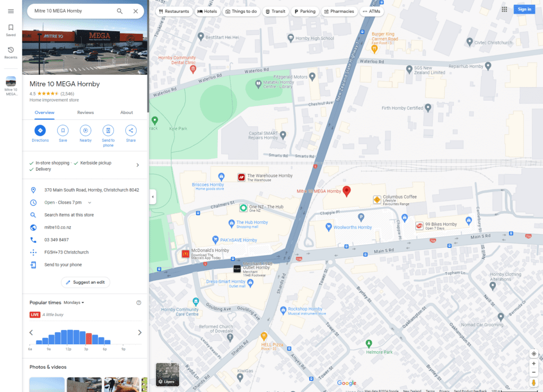Open the first photo thumbnail in Photos & videos
This screenshot has width=543, height=392.
click(x=47, y=385)
